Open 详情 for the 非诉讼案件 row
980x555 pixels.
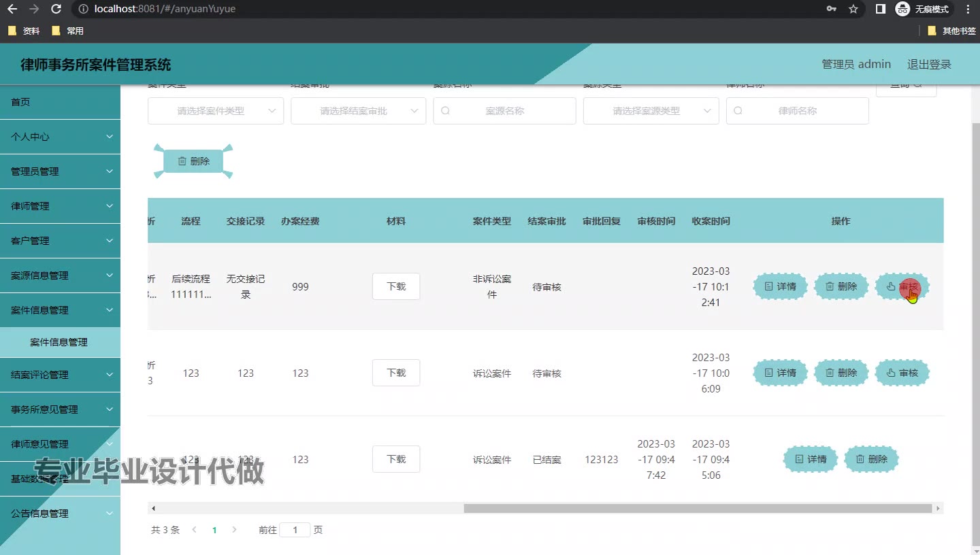pyautogui.click(x=780, y=286)
